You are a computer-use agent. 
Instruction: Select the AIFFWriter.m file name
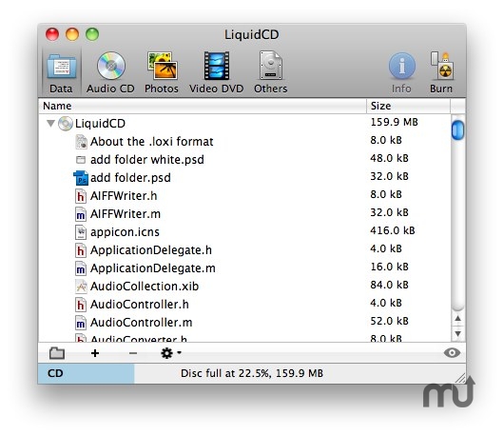tap(126, 213)
